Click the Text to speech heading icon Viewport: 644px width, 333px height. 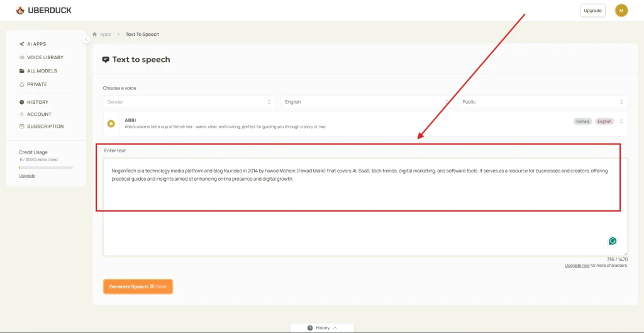pos(106,60)
